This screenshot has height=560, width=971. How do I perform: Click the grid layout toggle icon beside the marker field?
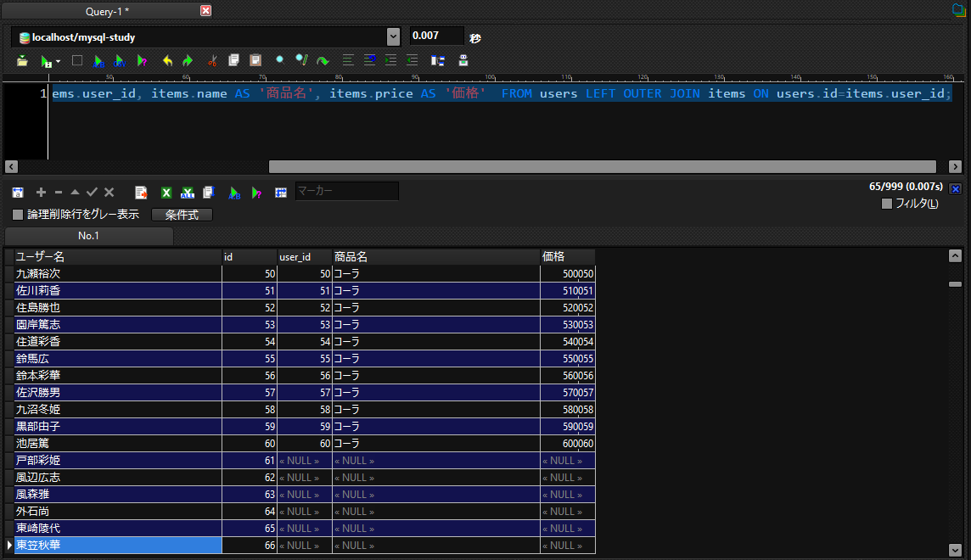281,193
